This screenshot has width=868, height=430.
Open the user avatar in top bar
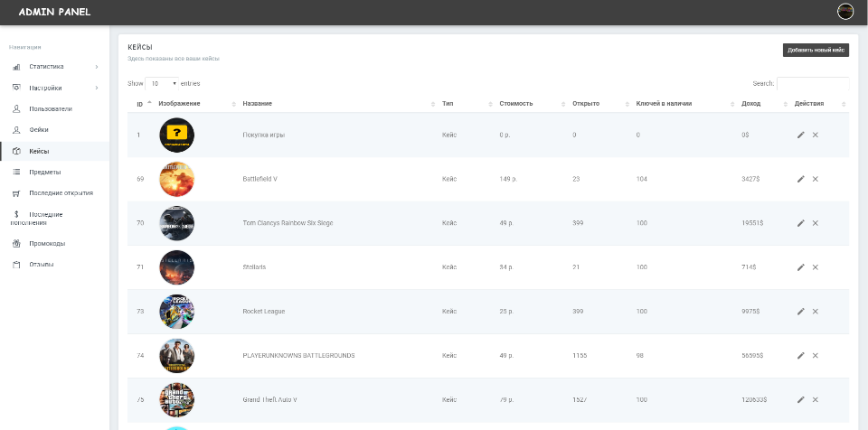click(x=845, y=12)
